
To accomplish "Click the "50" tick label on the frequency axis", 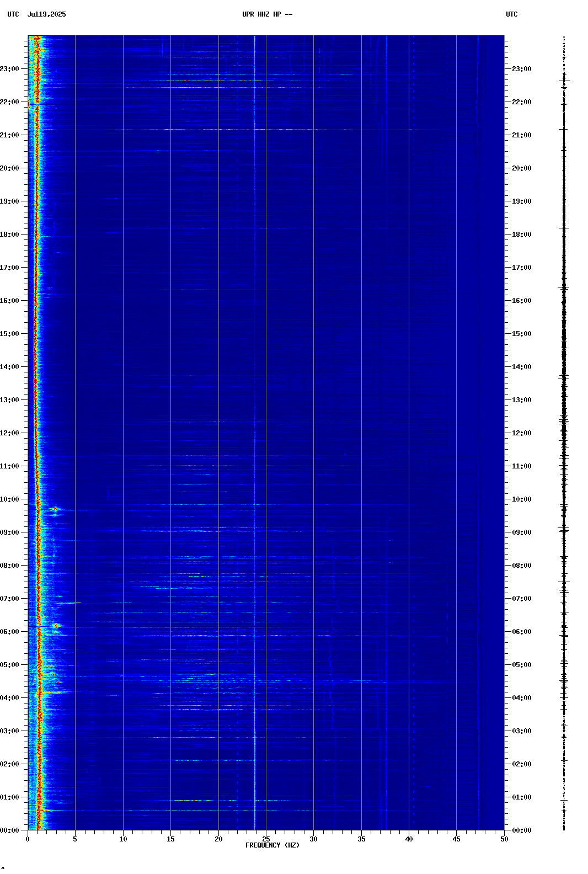I will (x=504, y=839).
